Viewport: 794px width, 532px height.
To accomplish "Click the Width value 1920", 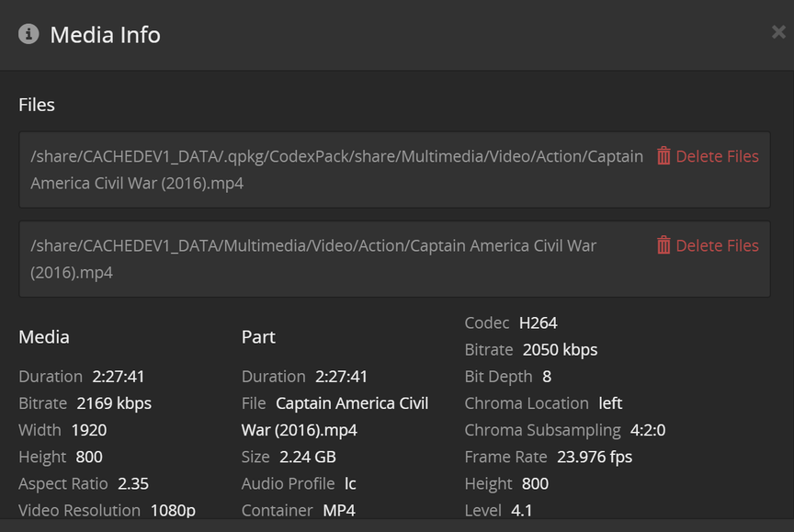I will (88, 430).
